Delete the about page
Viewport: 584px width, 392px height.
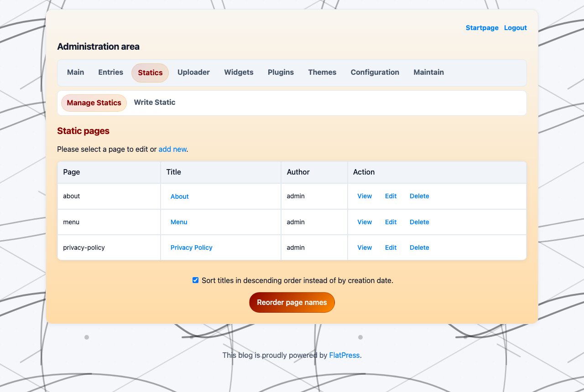tap(419, 196)
